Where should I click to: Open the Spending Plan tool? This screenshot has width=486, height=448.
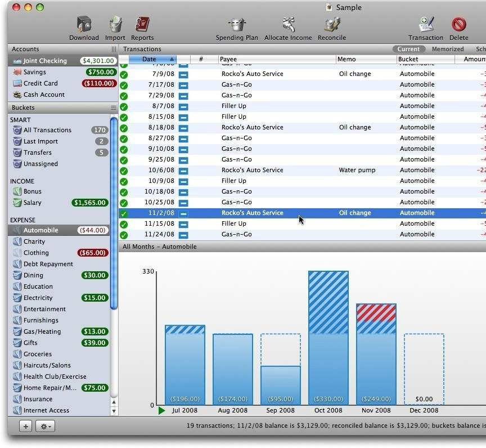coord(237,25)
